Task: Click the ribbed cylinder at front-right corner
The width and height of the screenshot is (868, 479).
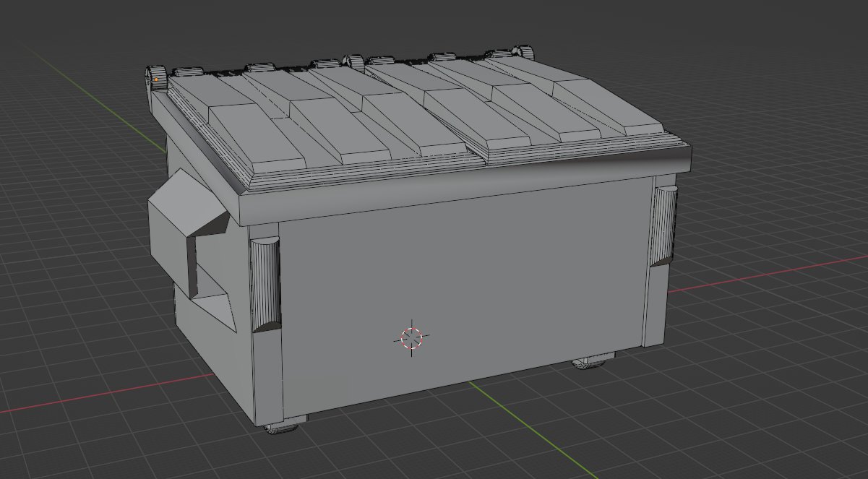Action: click(x=663, y=225)
